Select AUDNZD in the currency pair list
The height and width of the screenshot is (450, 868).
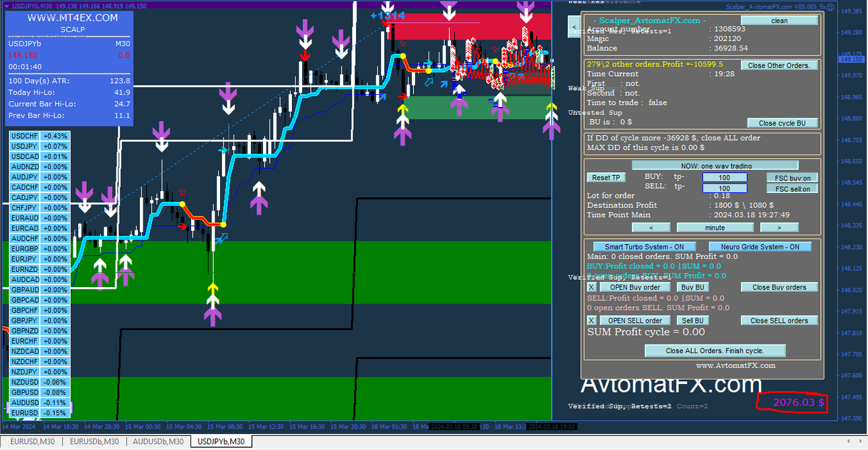25,167
